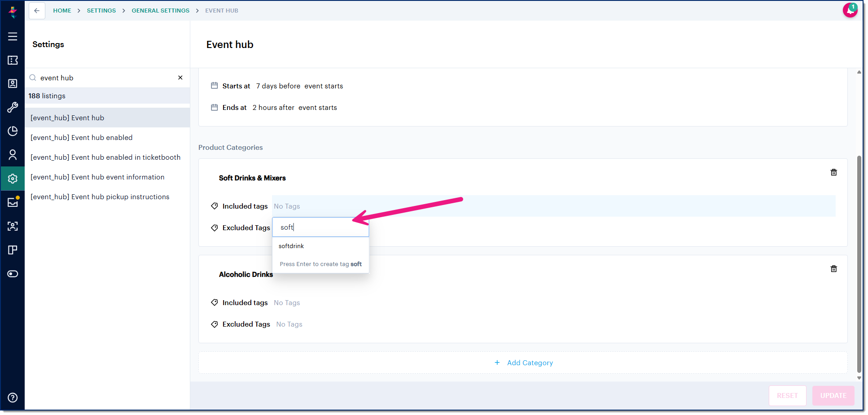This screenshot has height=415, width=868.
Task: Delete the Soft Drinks & Mixers category
Action: pyautogui.click(x=833, y=172)
